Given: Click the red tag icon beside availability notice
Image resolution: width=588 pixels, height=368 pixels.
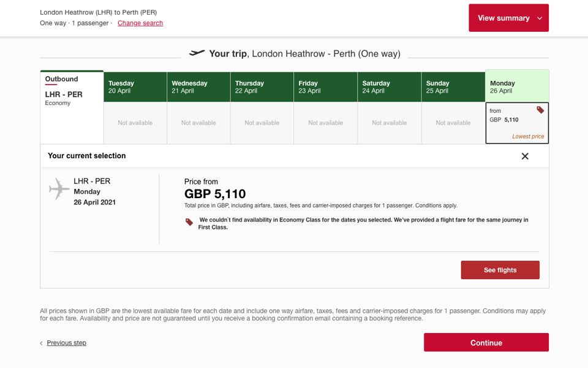Looking at the screenshot, I should coord(189,222).
